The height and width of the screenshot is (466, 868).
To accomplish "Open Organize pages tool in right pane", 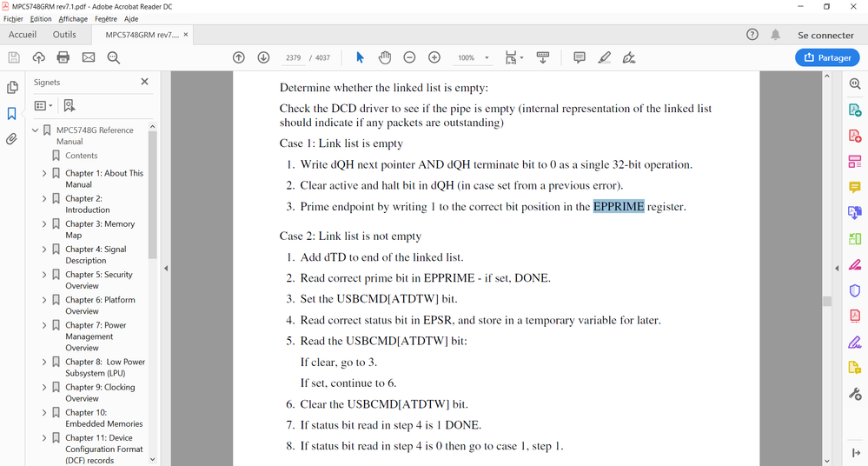I will point(855,162).
